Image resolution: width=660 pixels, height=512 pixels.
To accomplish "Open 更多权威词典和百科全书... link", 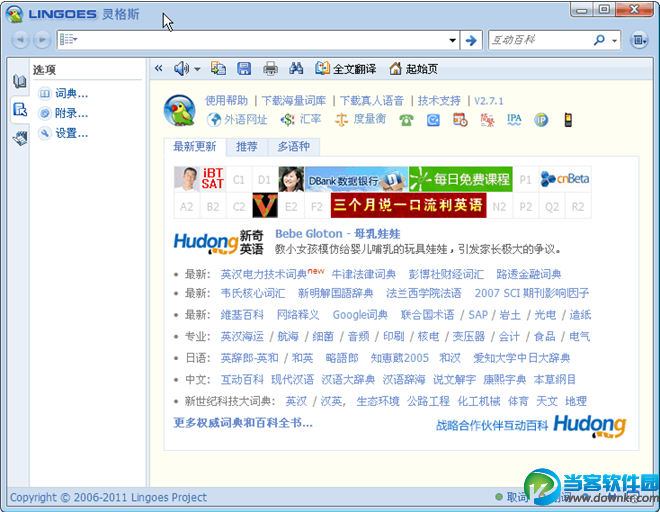I will 243,423.
